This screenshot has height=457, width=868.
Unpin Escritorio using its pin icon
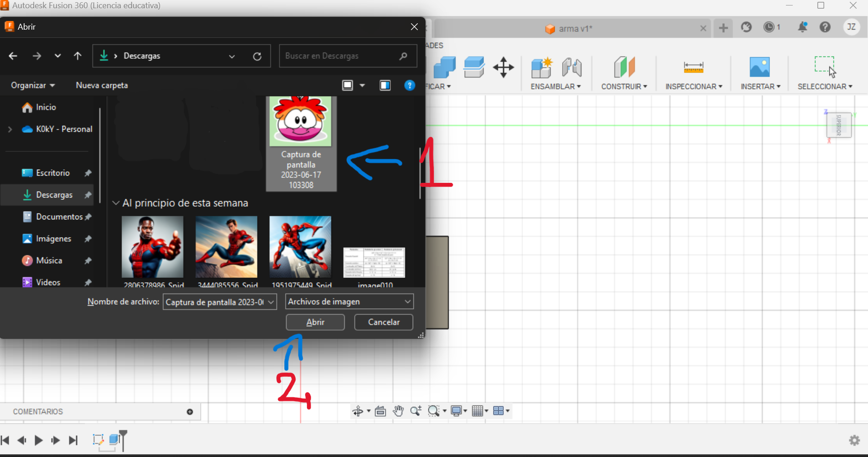click(x=88, y=173)
